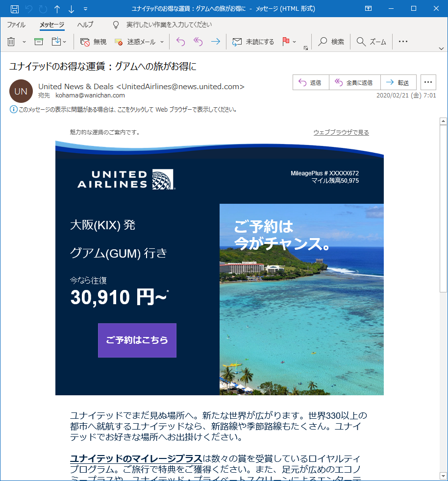The width and height of the screenshot is (448, 481).
Task: Open tags dialog launcher icon
Action: (306, 48)
